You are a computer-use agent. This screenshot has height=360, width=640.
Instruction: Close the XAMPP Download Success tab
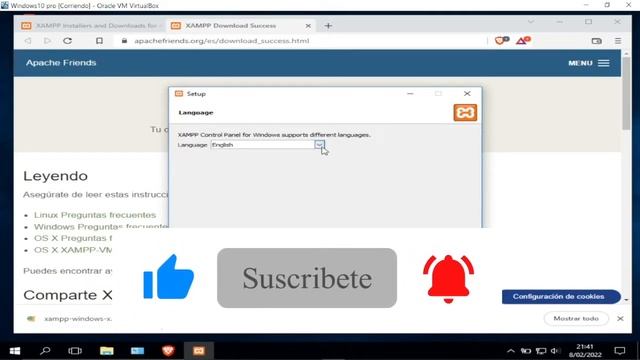coord(308,26)
